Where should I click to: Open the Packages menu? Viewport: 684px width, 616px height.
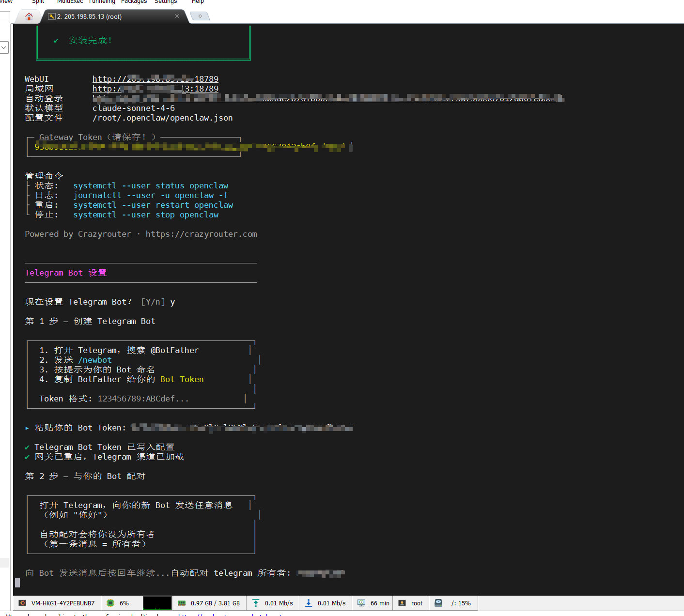pyautogui.click(x=134, y=1)
